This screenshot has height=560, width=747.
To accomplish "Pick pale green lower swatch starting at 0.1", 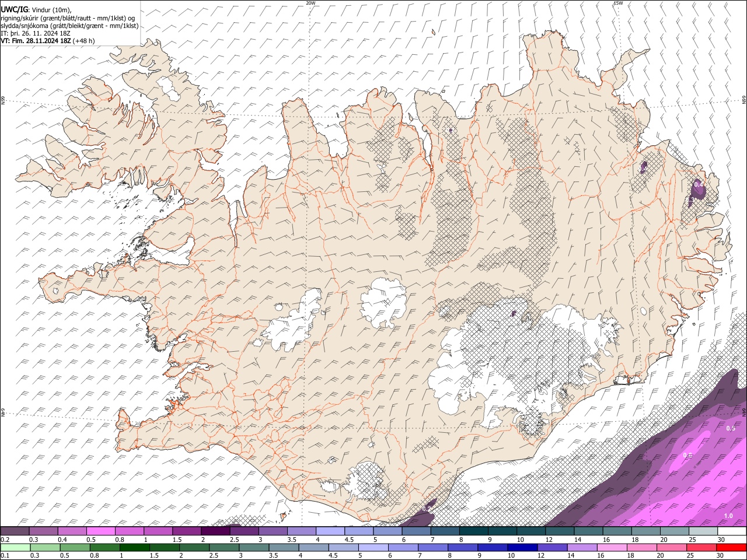I will click(x=15, y=547).
